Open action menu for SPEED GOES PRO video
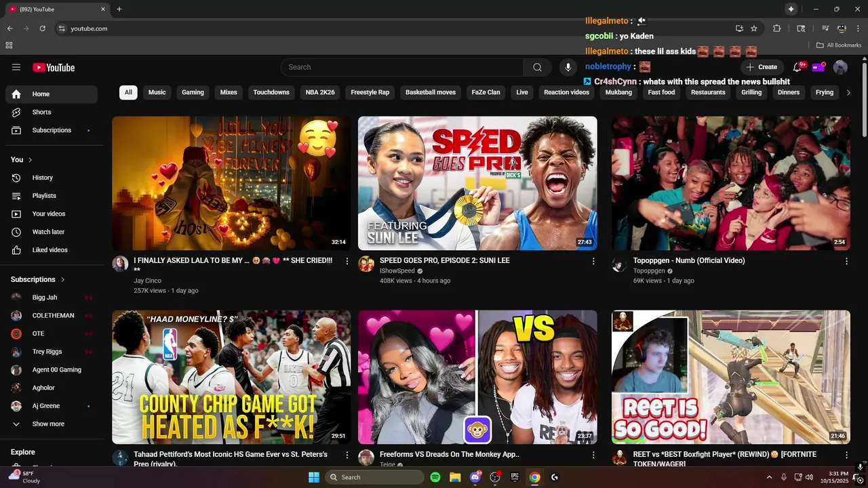 [593, 261]
